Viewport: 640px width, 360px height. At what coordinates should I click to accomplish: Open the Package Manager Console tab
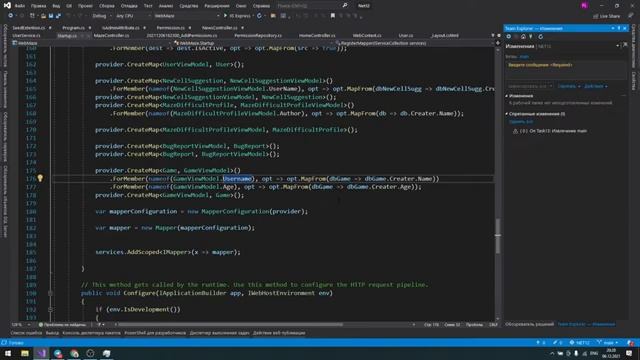[x=91, y=333]
